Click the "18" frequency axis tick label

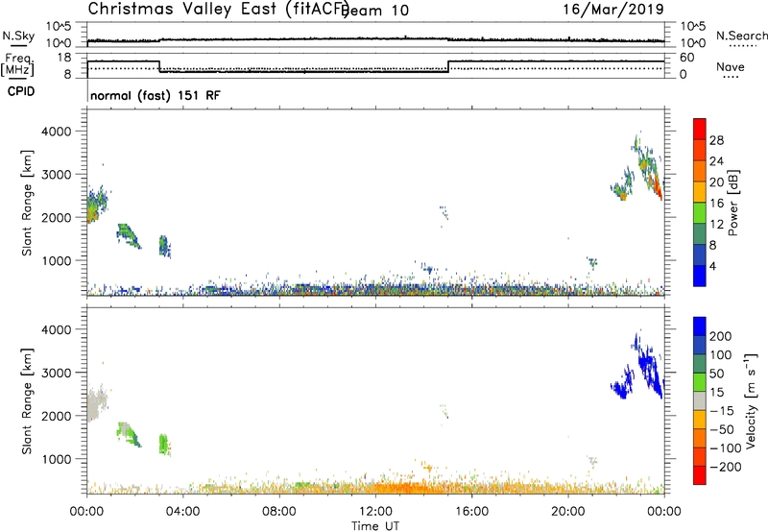pos(65,58)
